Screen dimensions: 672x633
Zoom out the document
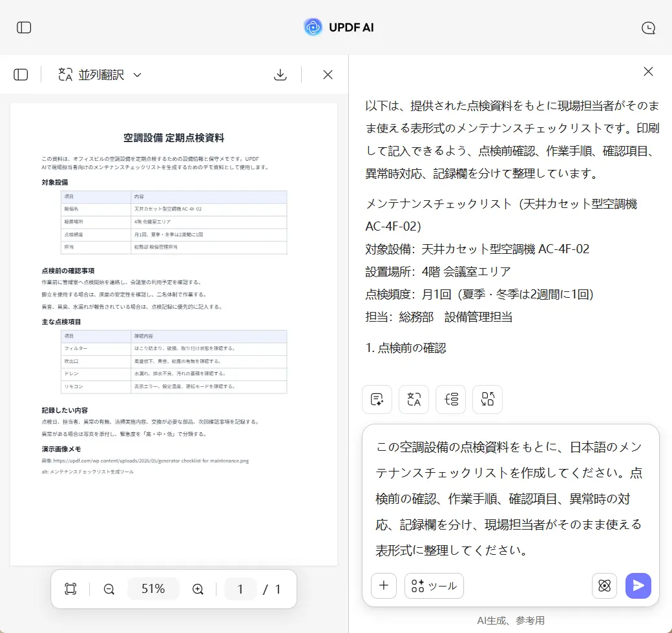(x=109, y=589)
